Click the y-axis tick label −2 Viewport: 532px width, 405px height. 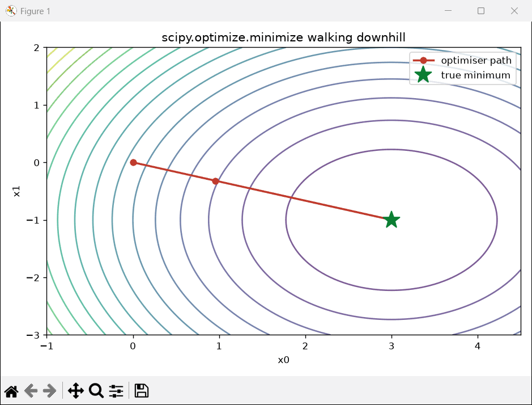[33, 278]
